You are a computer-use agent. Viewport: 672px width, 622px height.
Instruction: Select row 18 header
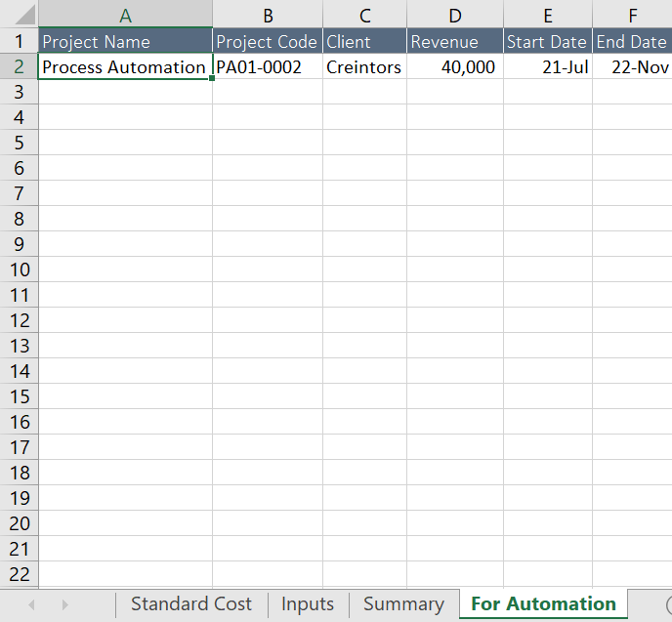click(19, 473)
